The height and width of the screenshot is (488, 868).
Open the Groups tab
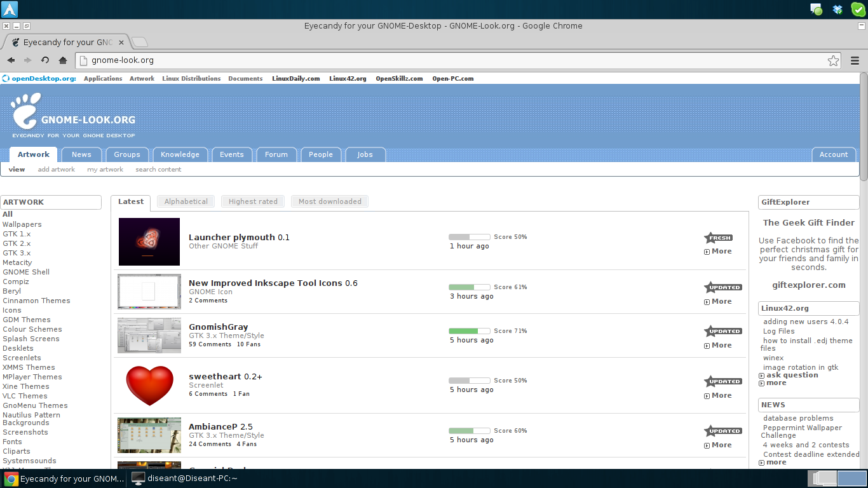[x=127, y=154]
